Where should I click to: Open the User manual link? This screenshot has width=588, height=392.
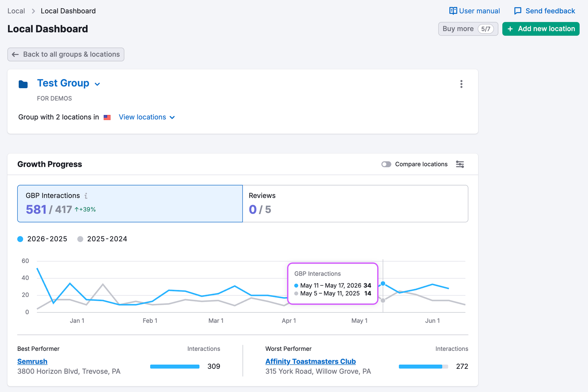(474, 11)
